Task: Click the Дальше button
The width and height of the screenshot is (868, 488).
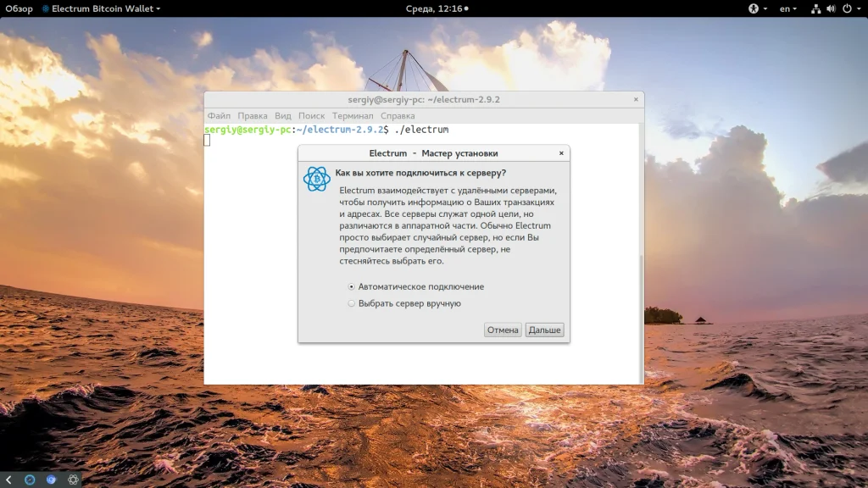Action: pyautogui.click(x=544, y=330)
